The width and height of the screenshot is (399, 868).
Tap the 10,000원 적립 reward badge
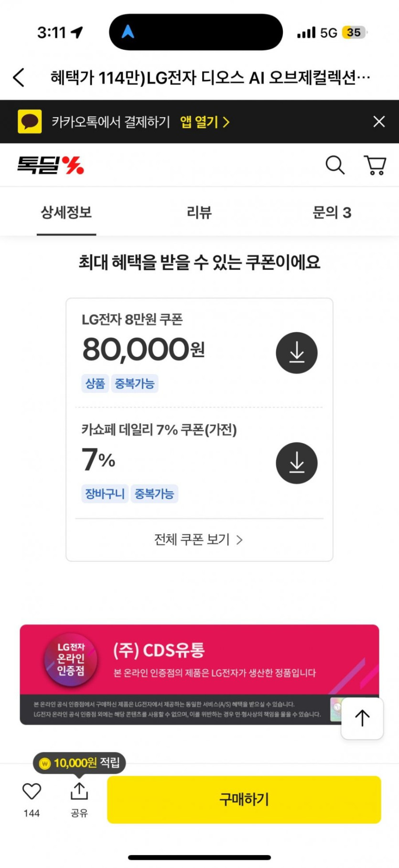tap(80, 763)
